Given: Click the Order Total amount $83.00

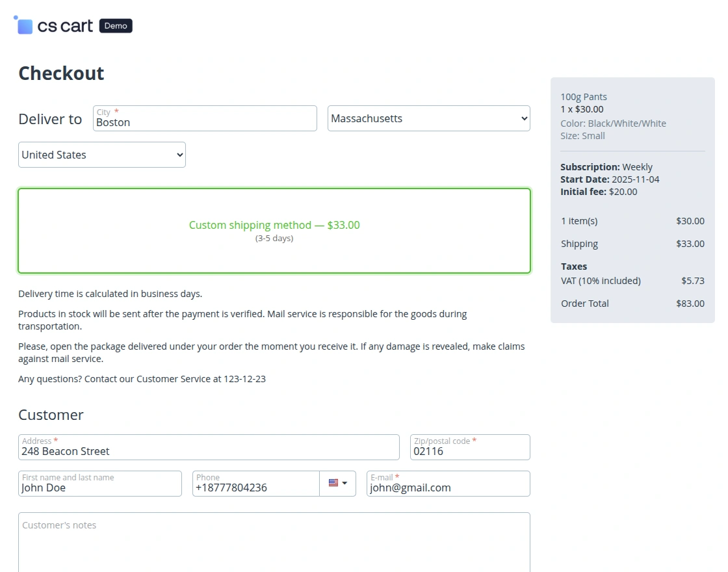Looking at the screenshot, I should [690, 304].
